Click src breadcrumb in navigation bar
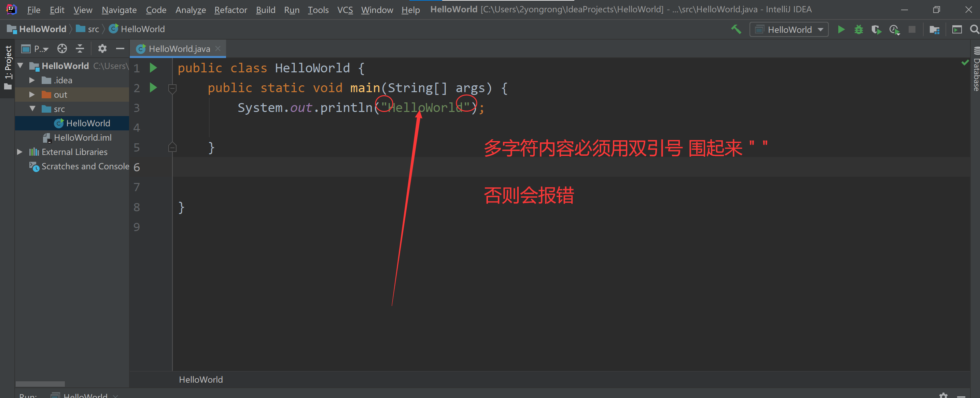Screen dimensions: 980x398 [93, 29]
